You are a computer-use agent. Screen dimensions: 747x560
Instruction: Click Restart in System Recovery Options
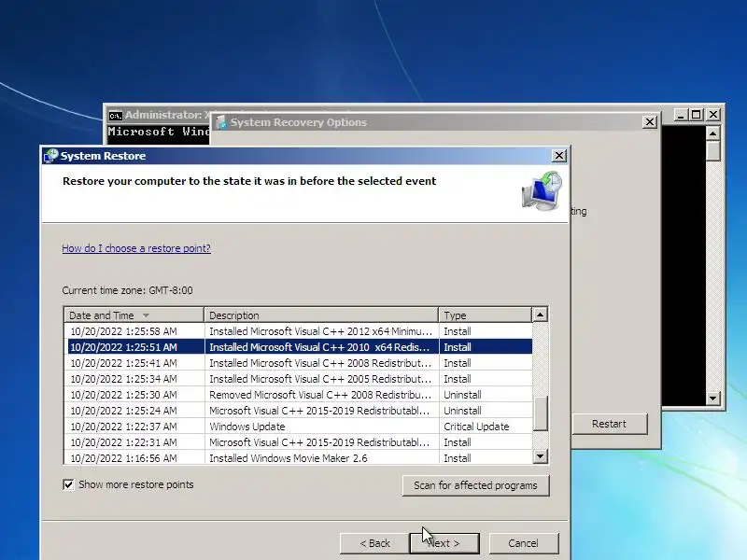[610, 424]
